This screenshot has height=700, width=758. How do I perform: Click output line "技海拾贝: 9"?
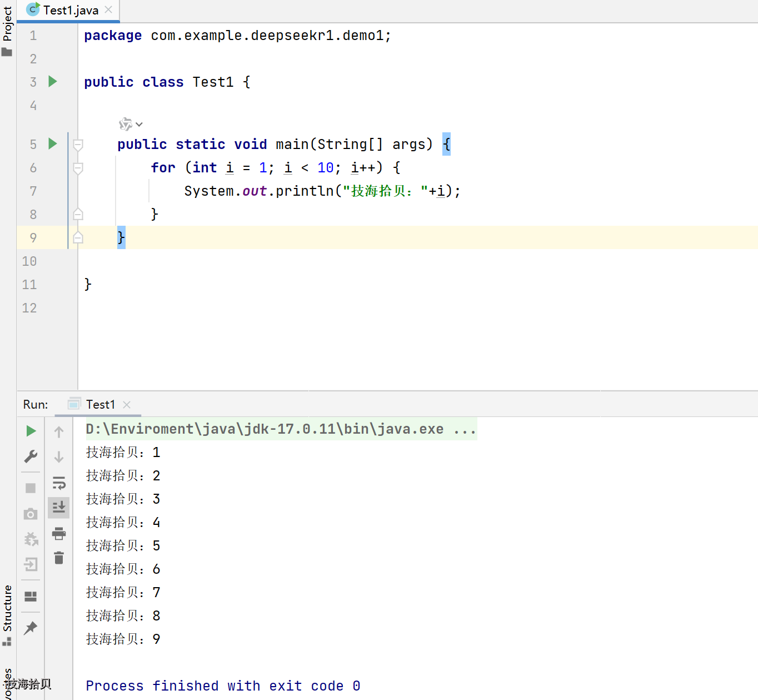click(123, 639)
